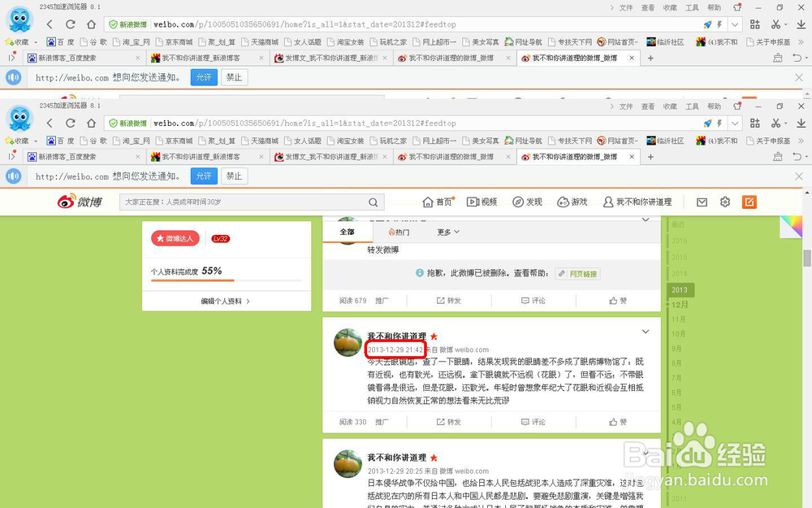812x508 pixels.
Task: Like the post with 330 reads
Action: tap(618, 422)
